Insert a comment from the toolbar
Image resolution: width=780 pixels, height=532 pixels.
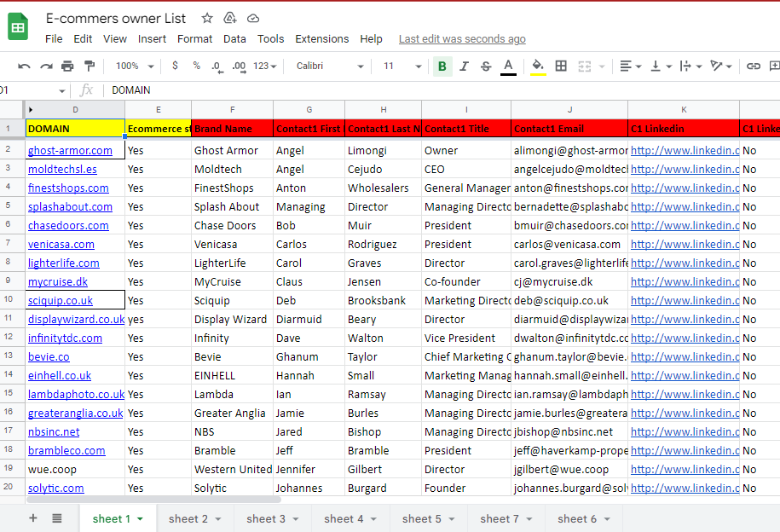pyautogui.click(x=775, y=66)
